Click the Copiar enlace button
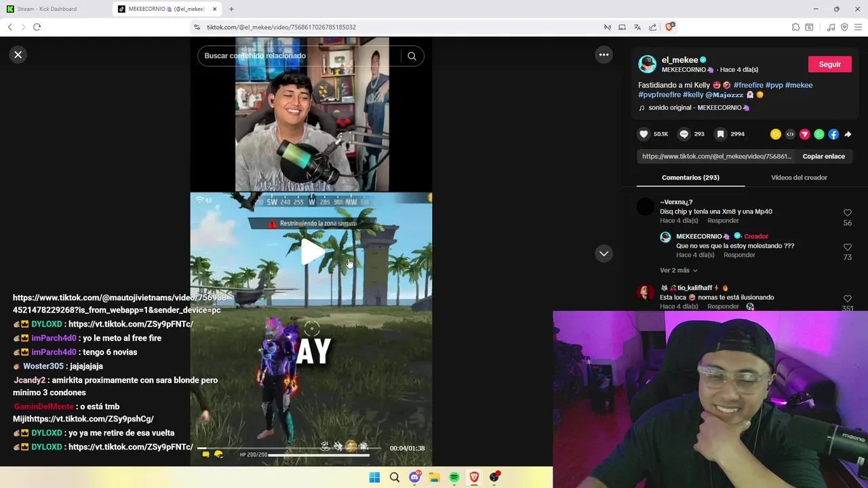 (823, 157)
